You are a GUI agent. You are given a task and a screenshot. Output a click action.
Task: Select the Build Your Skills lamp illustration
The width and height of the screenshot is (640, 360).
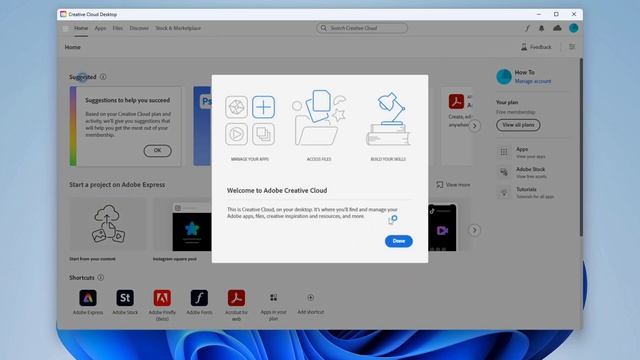[388, 119]
